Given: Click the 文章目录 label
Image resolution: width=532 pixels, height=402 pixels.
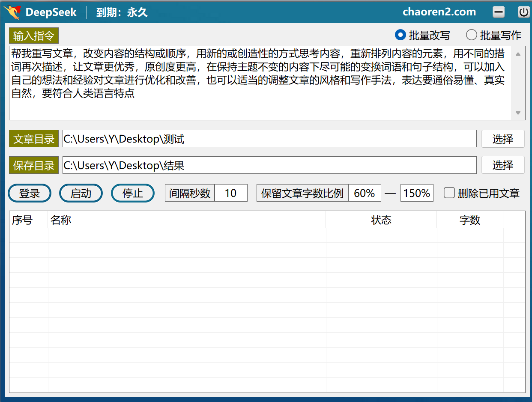Looking at the screenshot, I should (34, 139).
